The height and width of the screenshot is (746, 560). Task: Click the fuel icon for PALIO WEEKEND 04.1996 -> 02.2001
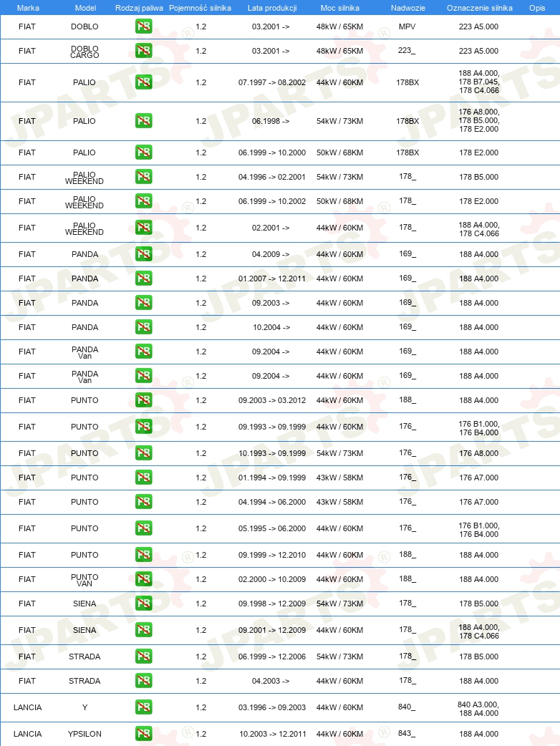[x=143, y=177]
